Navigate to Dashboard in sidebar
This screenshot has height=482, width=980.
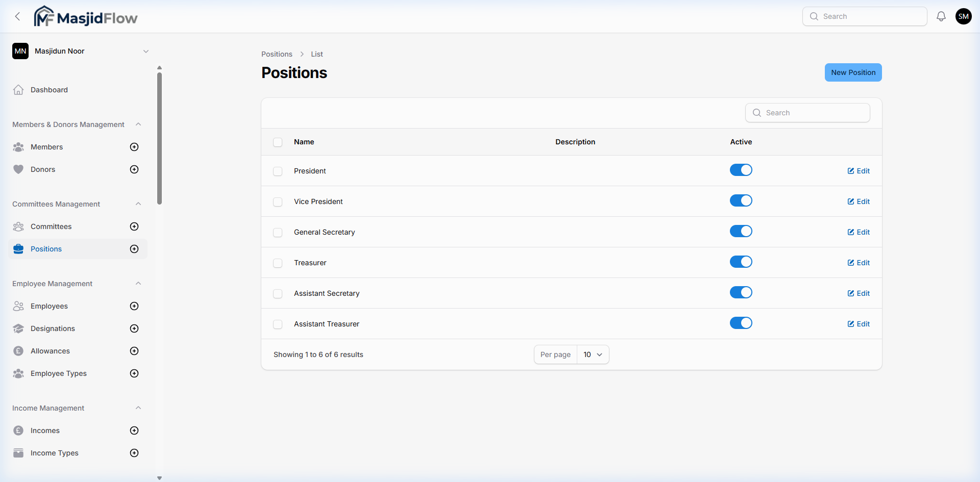click(x=50, y=90)
